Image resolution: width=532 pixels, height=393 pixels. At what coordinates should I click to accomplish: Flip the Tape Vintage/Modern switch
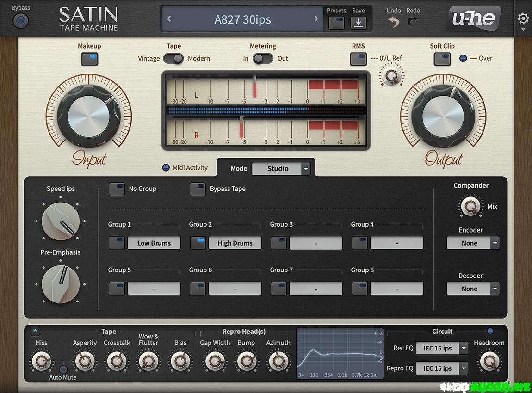[x=173, y=58]
